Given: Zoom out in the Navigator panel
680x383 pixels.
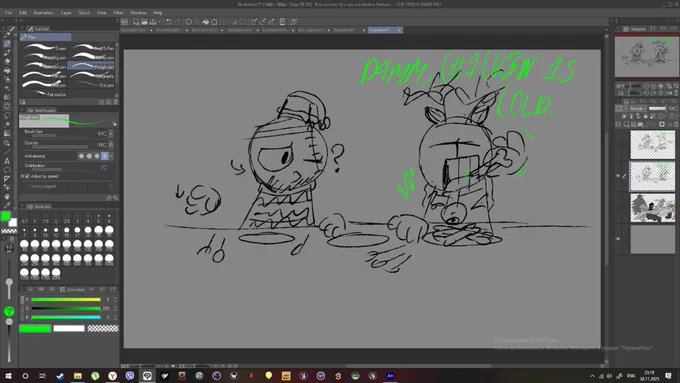Looking at the screenshot, I should [646, 86].
